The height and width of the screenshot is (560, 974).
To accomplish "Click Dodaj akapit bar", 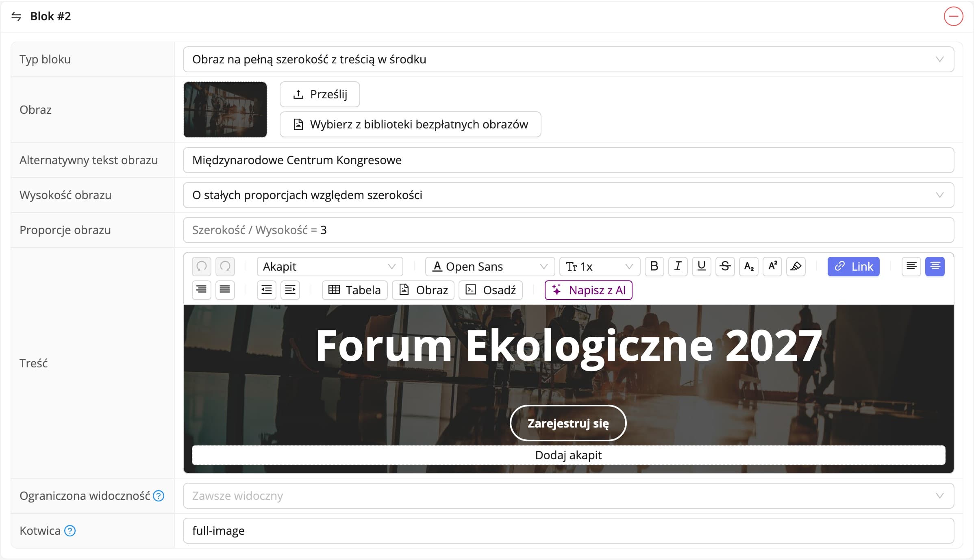I will [568, 455].
